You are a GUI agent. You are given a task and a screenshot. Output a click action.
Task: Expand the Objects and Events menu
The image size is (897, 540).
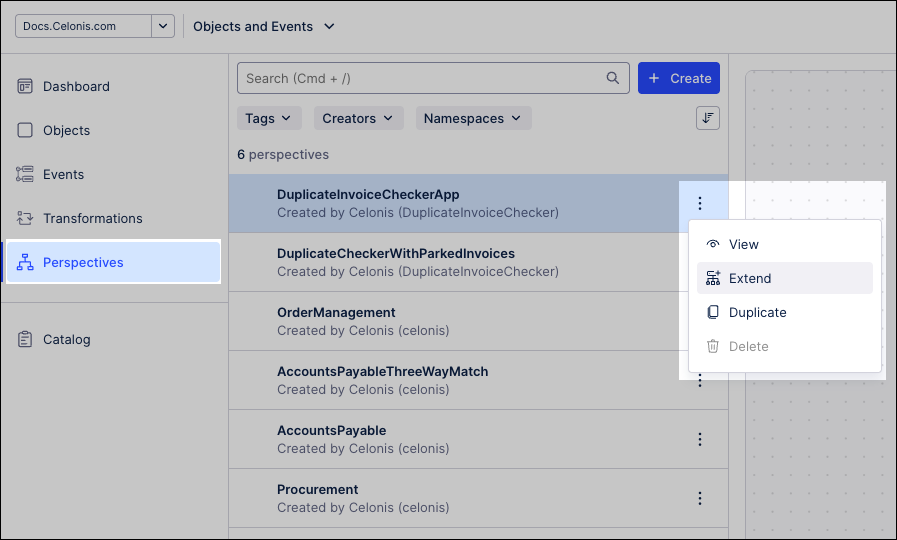coord(264,26)
